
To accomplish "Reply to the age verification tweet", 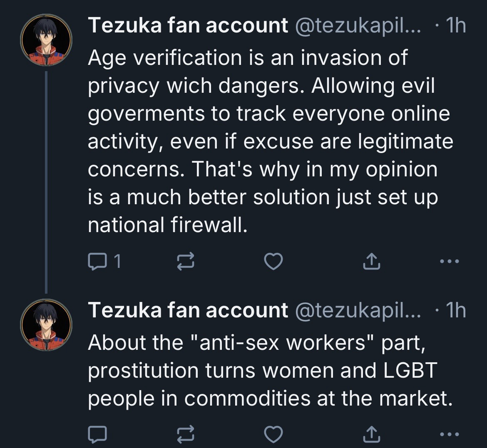I will pos(97,261).
